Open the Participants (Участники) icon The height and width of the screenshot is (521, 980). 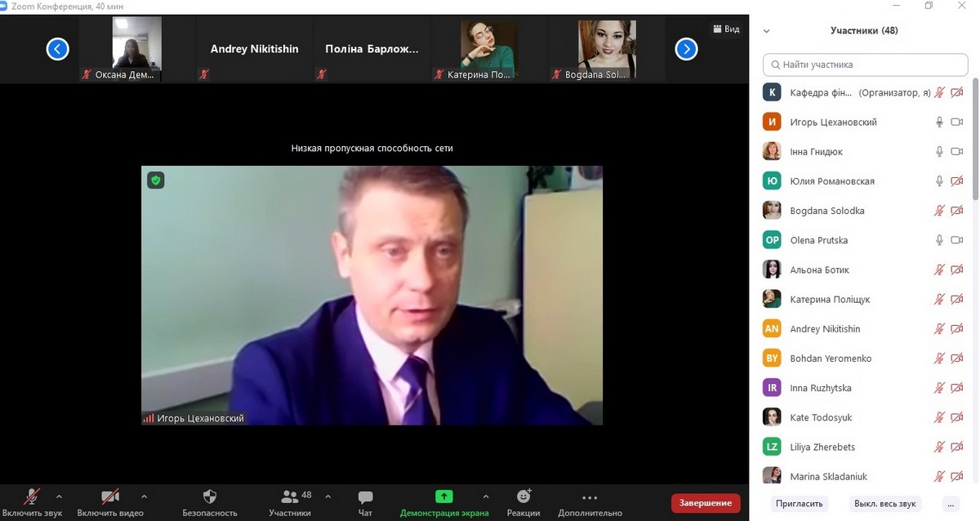coord(289,497)
